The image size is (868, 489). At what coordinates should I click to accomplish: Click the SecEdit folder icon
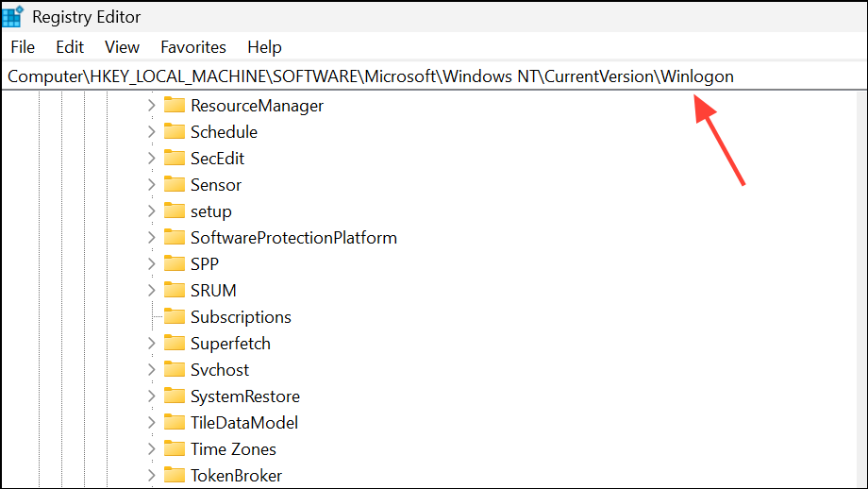pyautogui.click(x=174, y=159)
